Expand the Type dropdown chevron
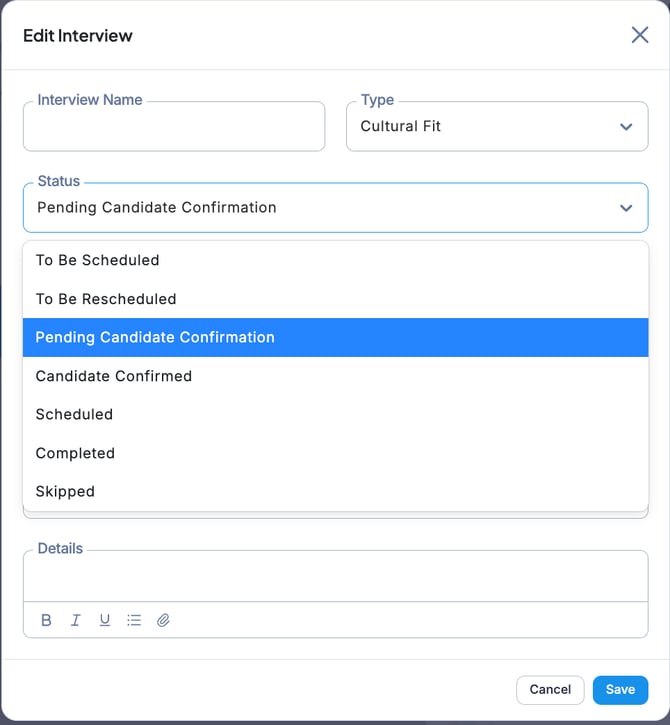The width and height of the screenshot is (670, 725). click(x=626, y=127)
